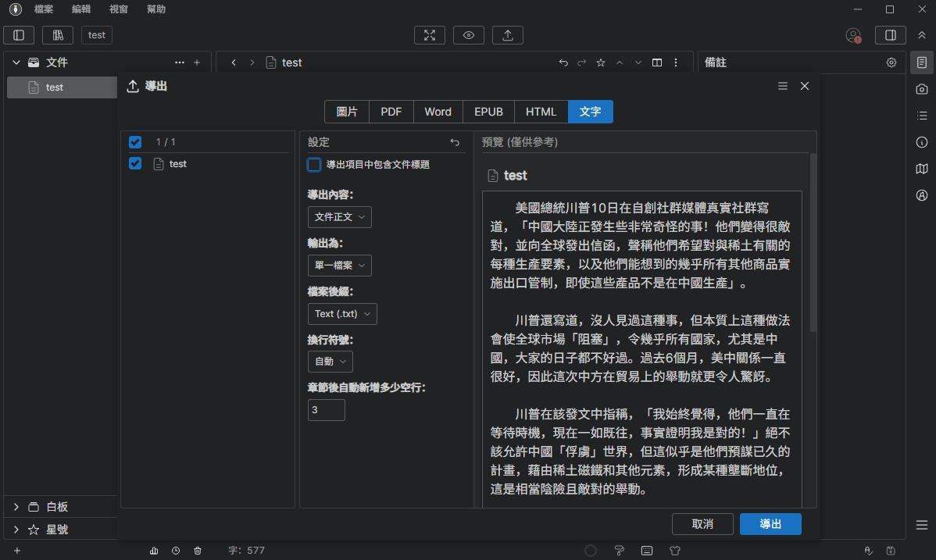936x560 pixels.
Task: Open the 編輯 menu
Action: click(x=80, y=9)
